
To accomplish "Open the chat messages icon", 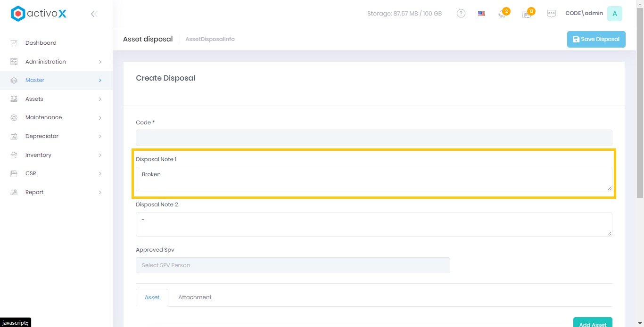I will pyautogui.click(x=551, y=14).
